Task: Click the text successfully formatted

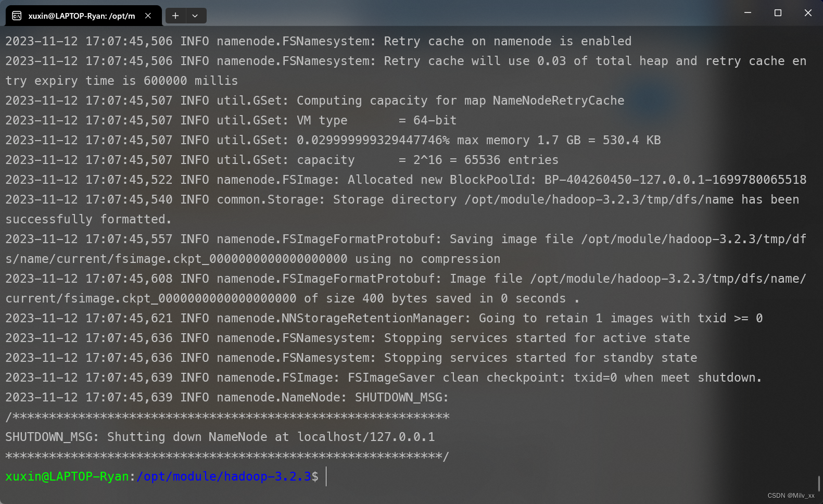Action: pyautogui.click(x=87, y=219)
